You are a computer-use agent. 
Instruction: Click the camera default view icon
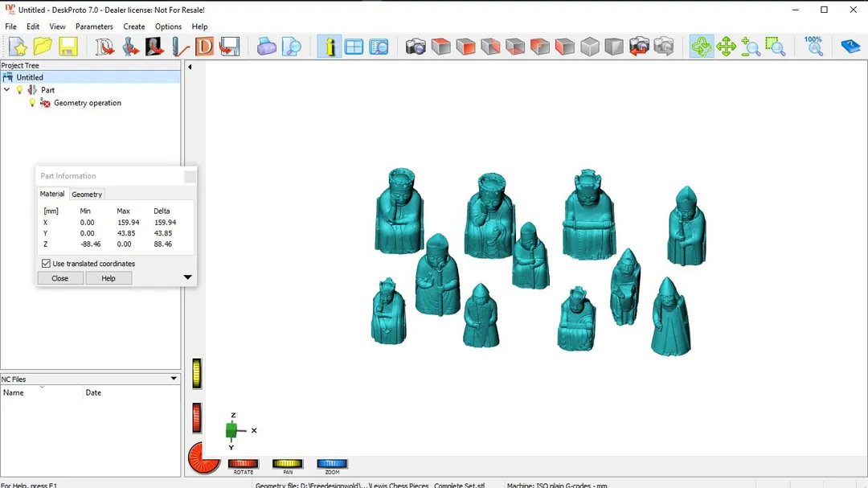tap(416, 47)
